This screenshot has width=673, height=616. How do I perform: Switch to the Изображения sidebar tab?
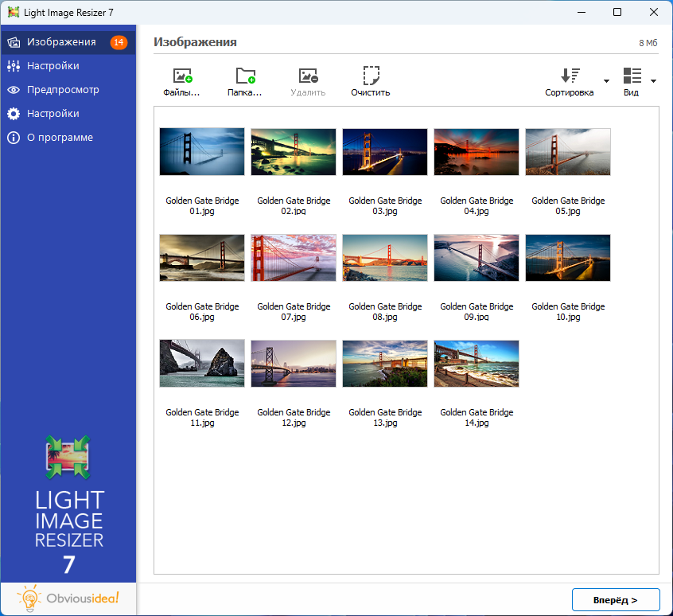(60, 42)
